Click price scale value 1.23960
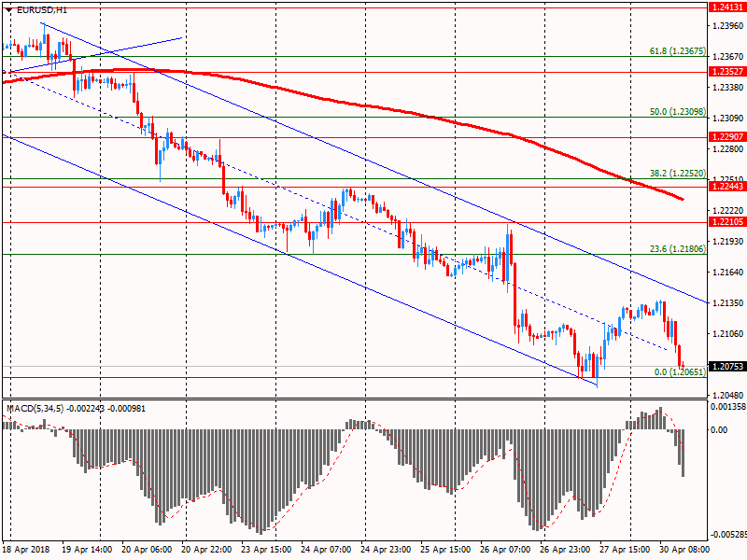The image size is (747, 560). pyautogui.click(x=728, y=26)
